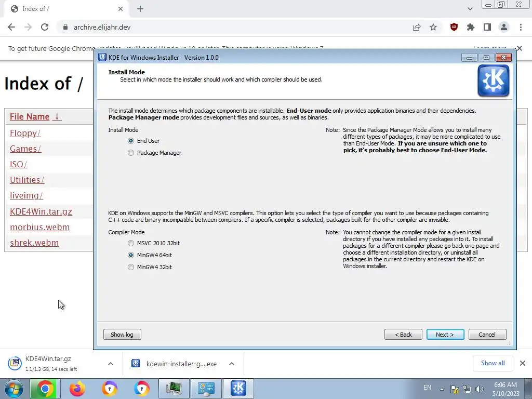The width and height of the screenshot is (532, 399).
Task: Select the End User install mode
Action: 143,141
